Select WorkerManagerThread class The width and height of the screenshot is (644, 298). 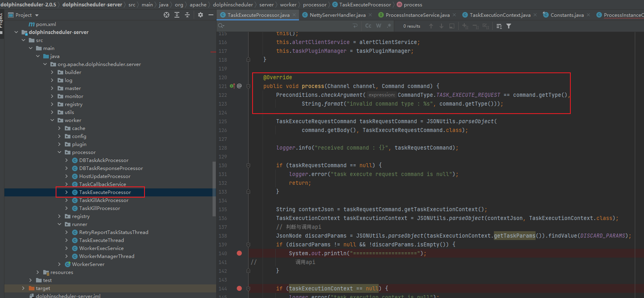click(106, 256)
